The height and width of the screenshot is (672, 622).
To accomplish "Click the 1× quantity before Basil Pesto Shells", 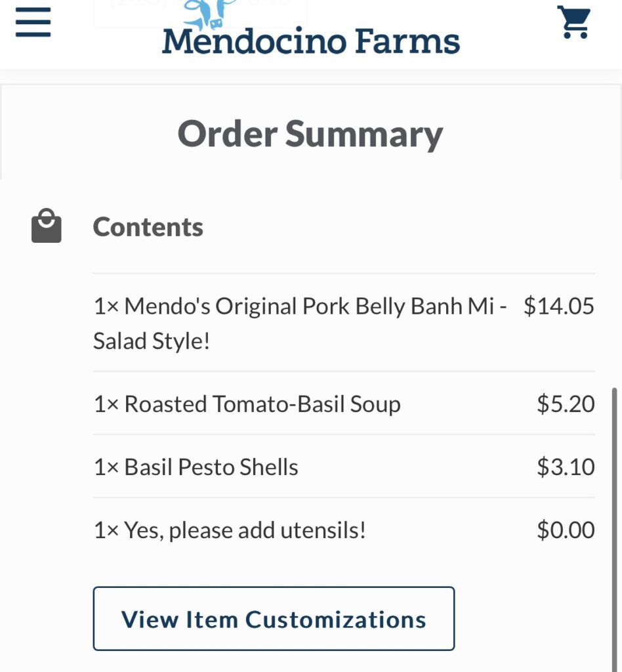I will point(106,467).
